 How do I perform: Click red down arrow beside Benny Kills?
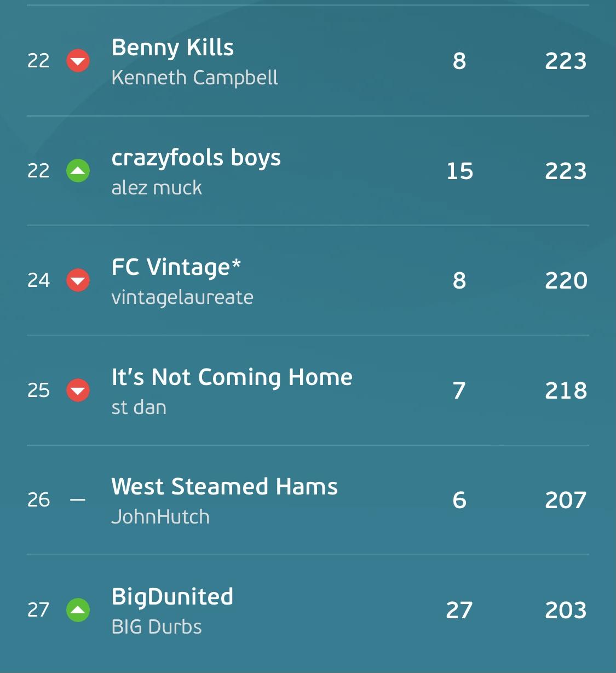tap(78, 60)
